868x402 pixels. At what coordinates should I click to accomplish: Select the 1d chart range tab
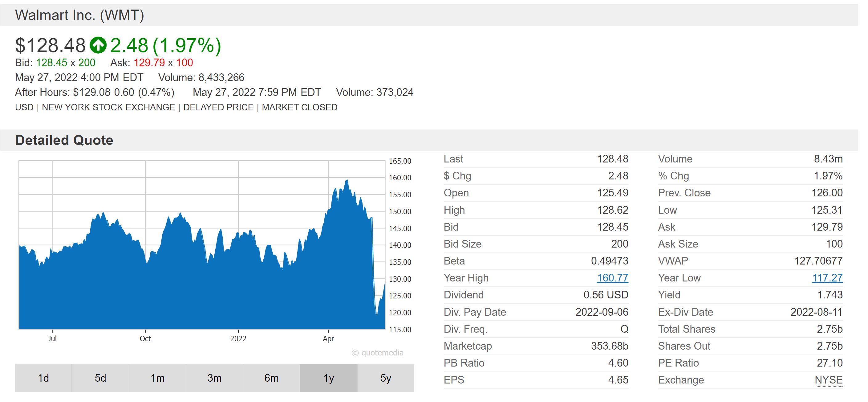pyautogui.click(x=43, y=378)
